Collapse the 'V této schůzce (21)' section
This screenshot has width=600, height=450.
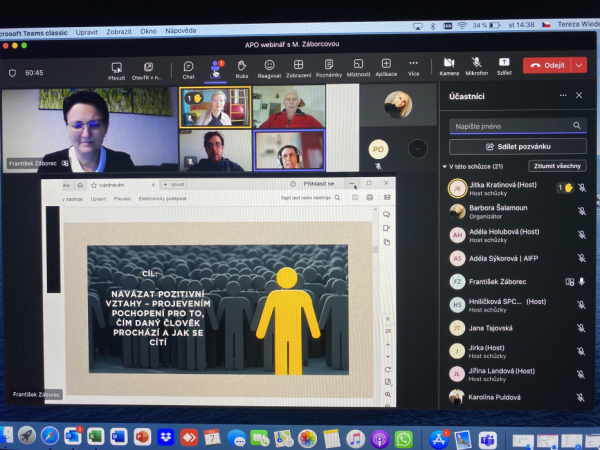[x=445, y=166]
